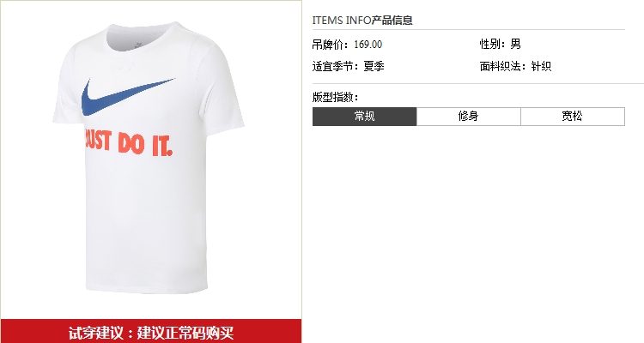The width and height of the screenshot is (644, 343).
Task: Select the 常规 regular fit segment
Action: (364, 117)
